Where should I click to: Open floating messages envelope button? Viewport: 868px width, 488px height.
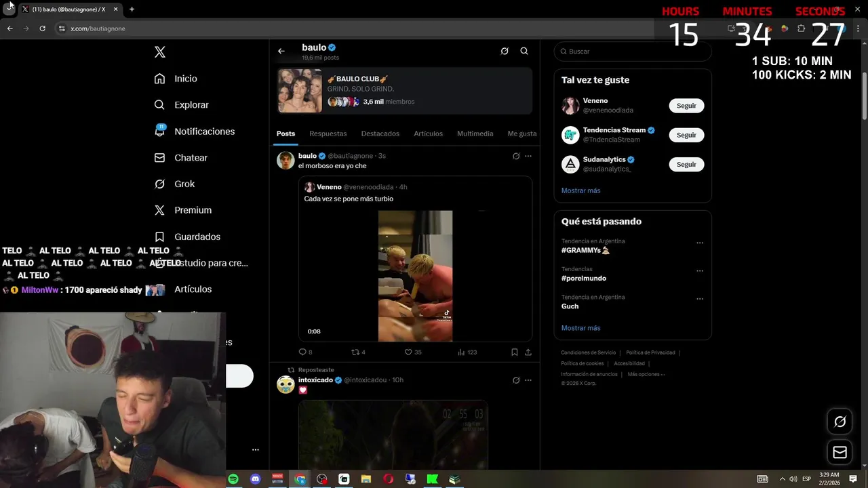[840, 452]
